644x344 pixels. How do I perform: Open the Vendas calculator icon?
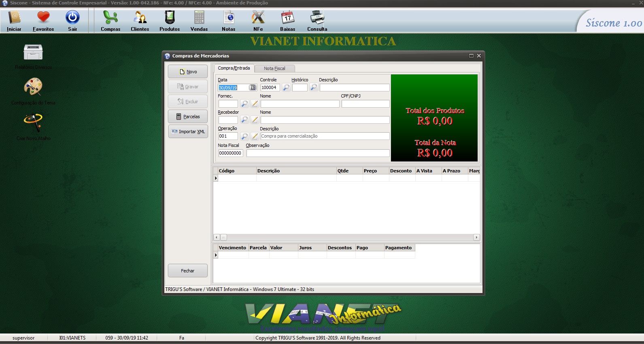(199, 21)
